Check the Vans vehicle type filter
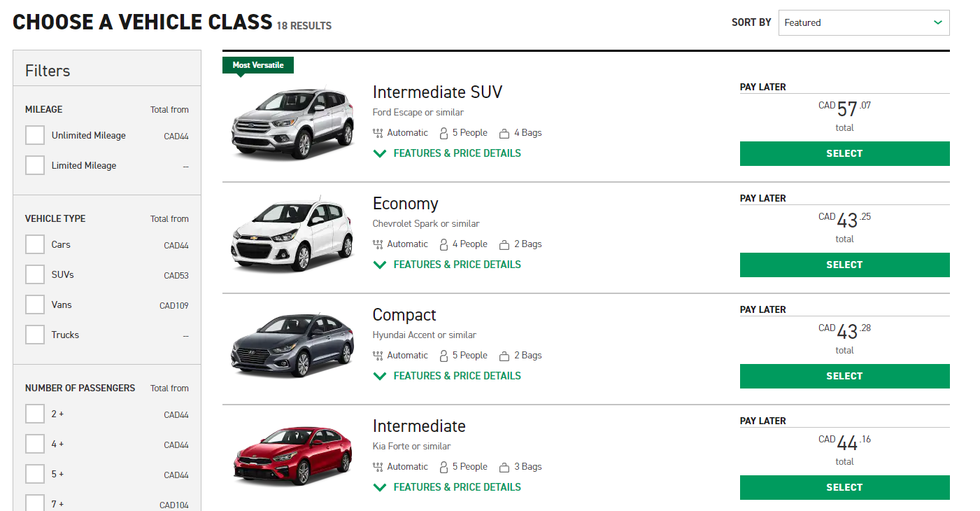The height and width of the screenshot is (511, 980). (x=35, y=304)
